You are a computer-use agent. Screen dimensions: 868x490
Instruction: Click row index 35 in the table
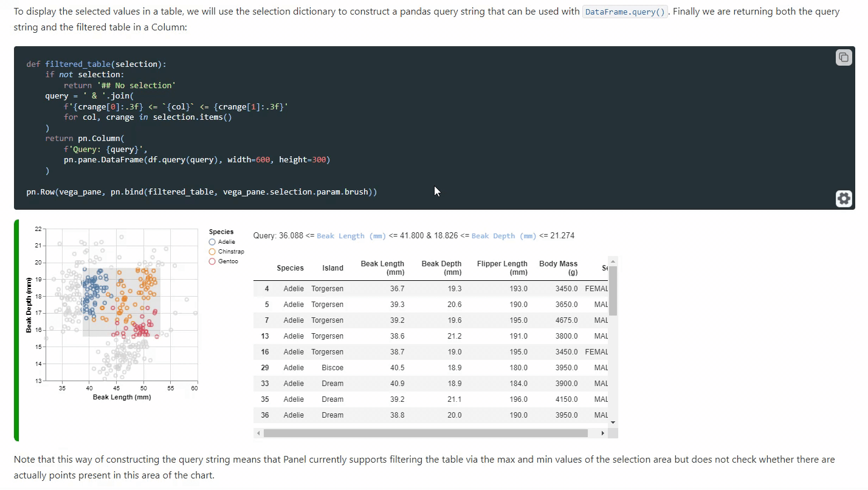265,399
